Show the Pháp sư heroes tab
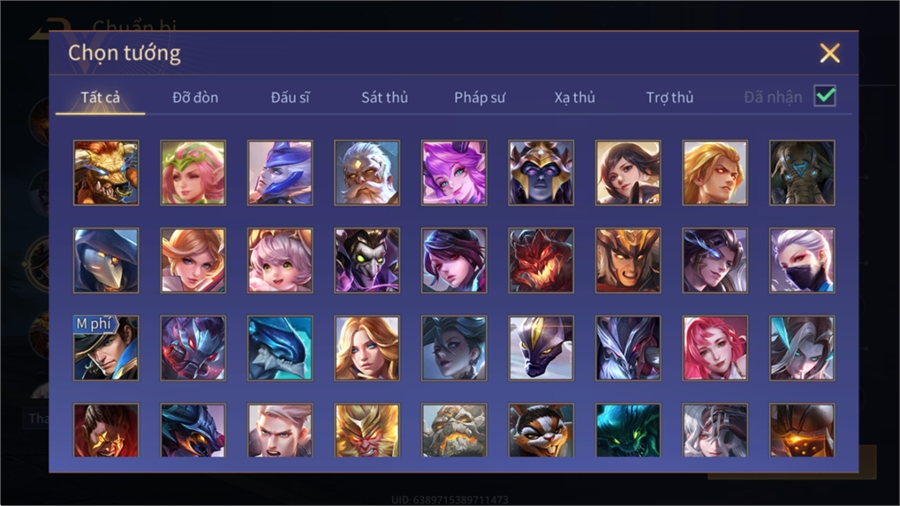 (480, 98)
